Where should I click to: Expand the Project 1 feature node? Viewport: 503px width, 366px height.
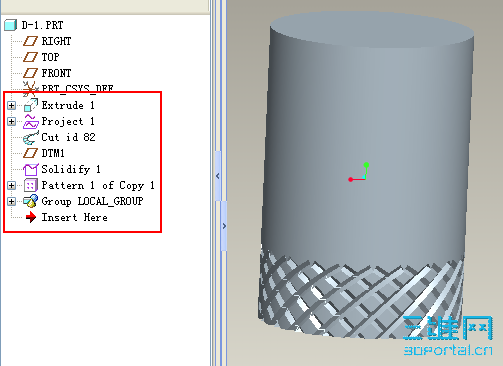[x=11, y=121]
